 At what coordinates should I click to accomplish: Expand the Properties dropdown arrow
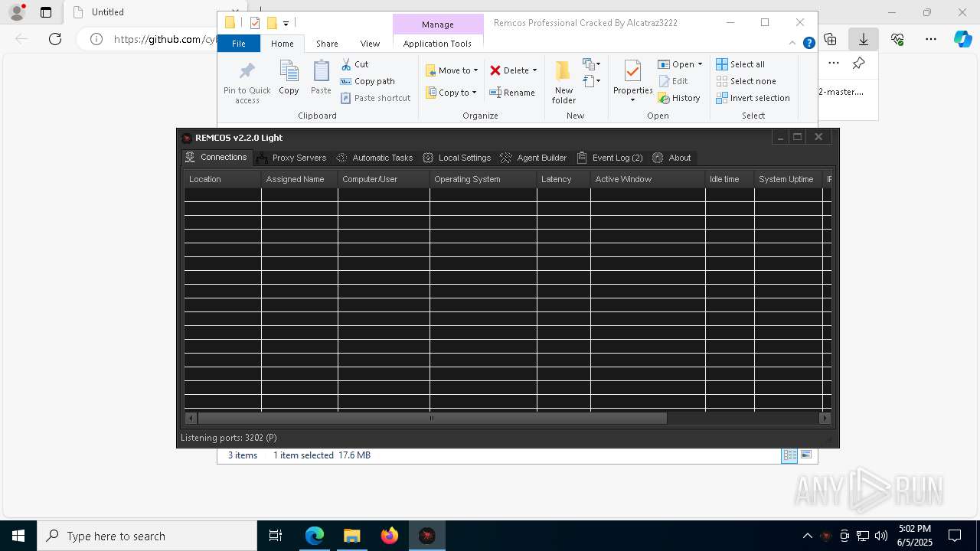(632, 100)
